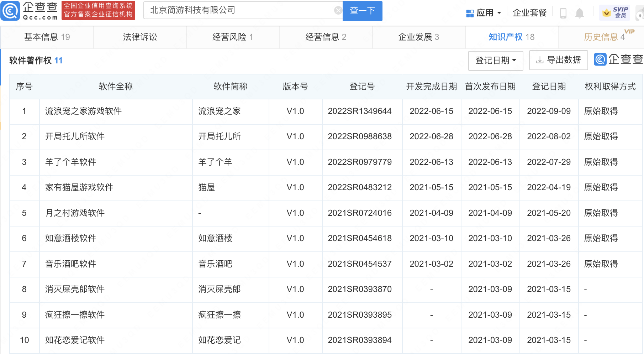Open the mobile phone app icon
This screenshot has height=354, width=644.
tap(563, 13)
